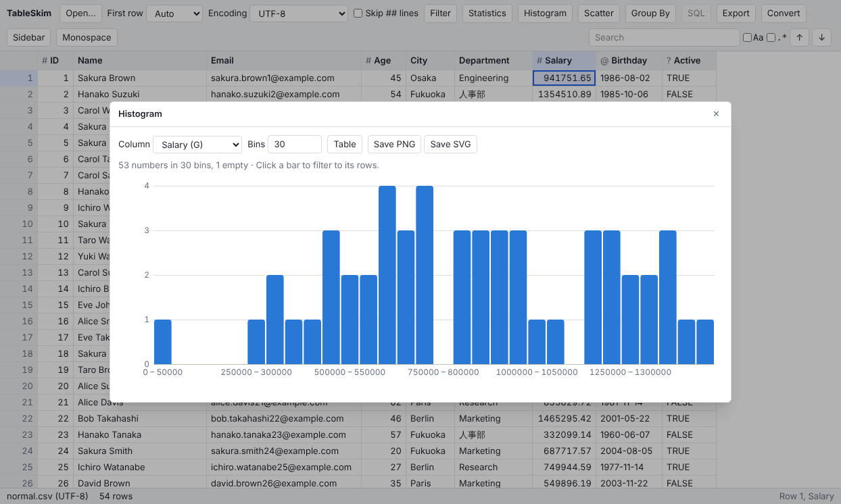
Task: Click the Salary column header
Action: [x=564, y=61]
